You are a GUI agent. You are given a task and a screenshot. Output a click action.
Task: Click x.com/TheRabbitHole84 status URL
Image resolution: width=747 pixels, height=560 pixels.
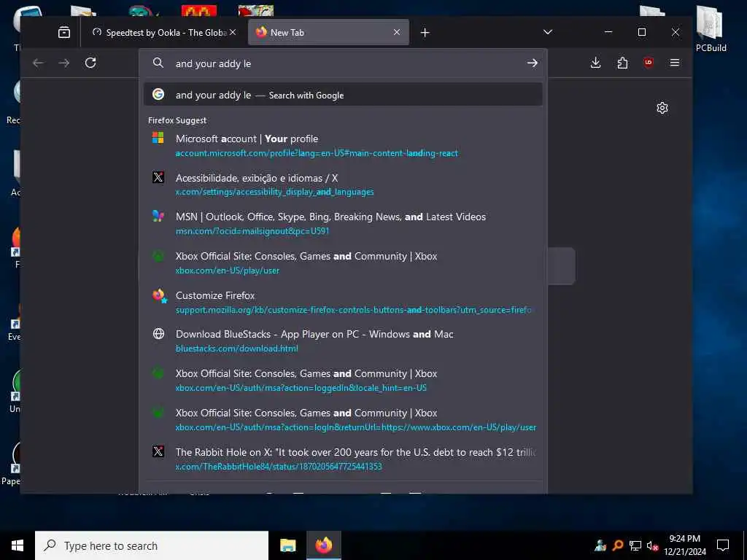[278, 467]
